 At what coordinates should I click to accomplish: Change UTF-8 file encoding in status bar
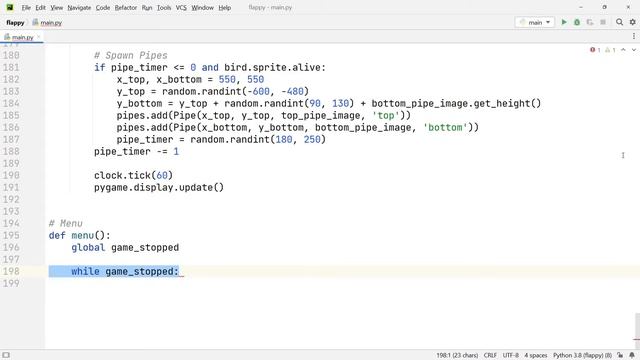(511, 356)
